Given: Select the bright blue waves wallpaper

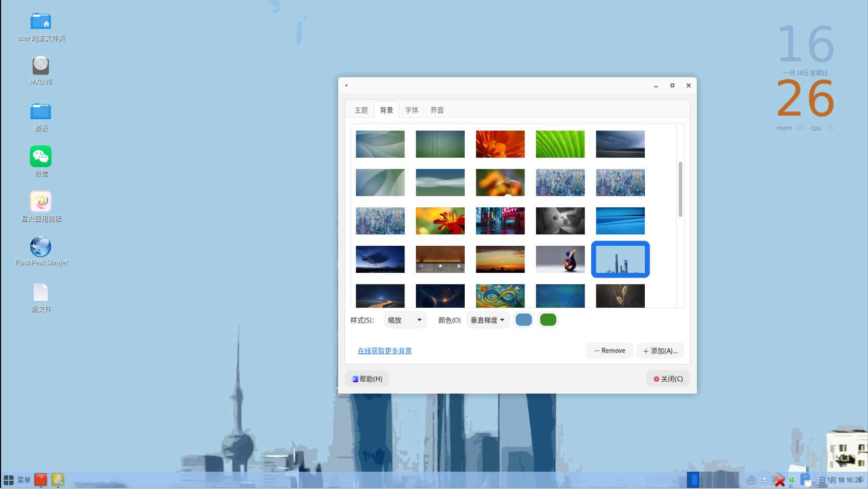Looking at the screenshot, I should click(x=620, y=221).
